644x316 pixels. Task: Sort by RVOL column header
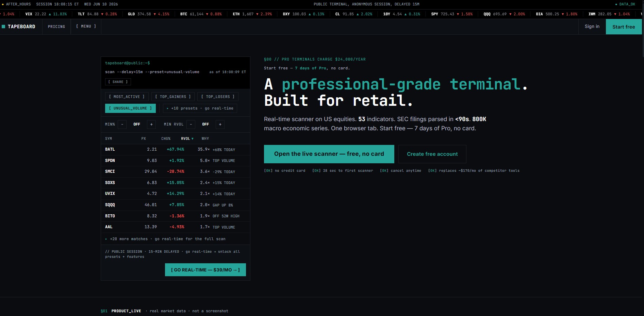pyautogui.click(x=187, y=139)
